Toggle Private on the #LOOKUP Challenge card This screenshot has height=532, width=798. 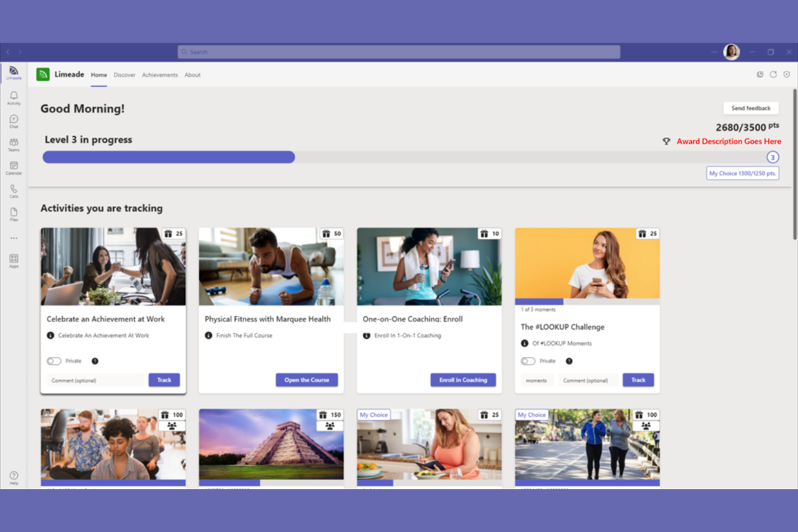tap(528, 361)
